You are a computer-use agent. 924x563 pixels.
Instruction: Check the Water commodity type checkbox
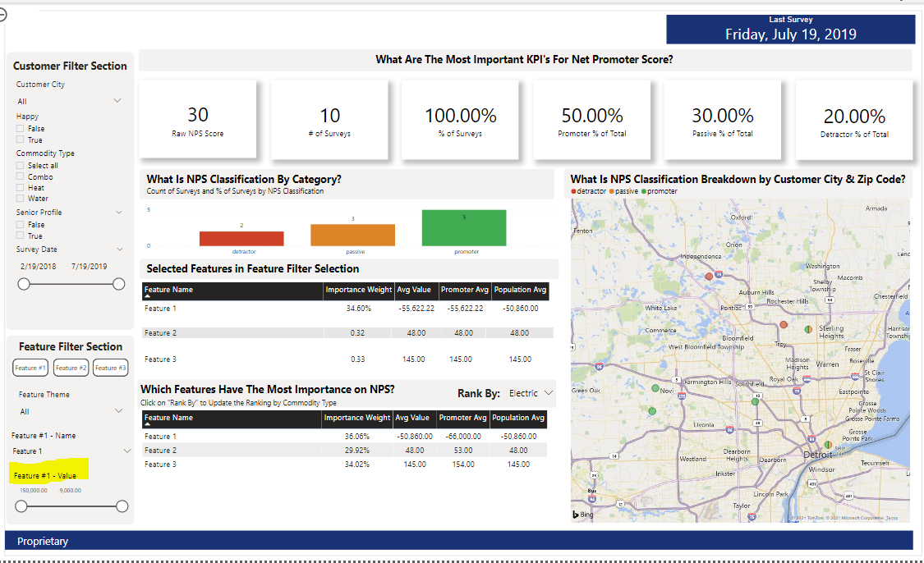pyautogui.click(x=20, y=199)
